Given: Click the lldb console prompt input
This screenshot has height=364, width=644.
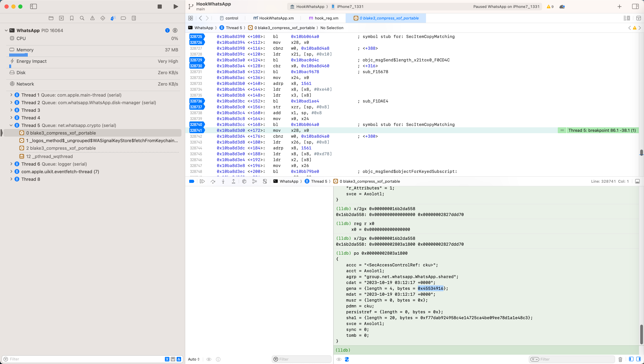Looking at the screenshot, I should [486, 350].
